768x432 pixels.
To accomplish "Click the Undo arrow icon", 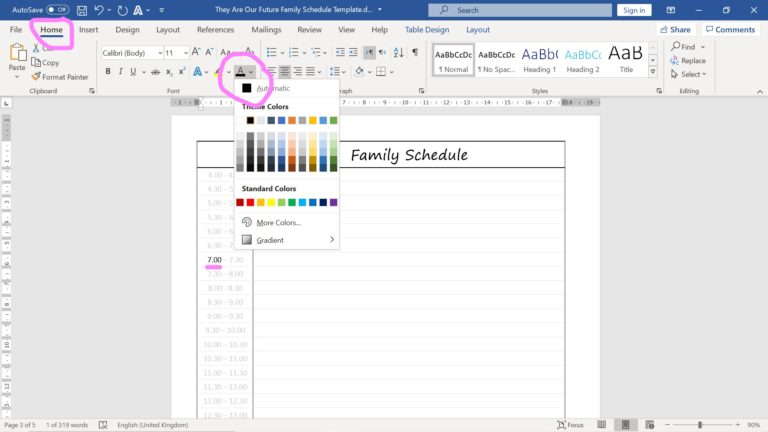I will [x=99, y=10].
